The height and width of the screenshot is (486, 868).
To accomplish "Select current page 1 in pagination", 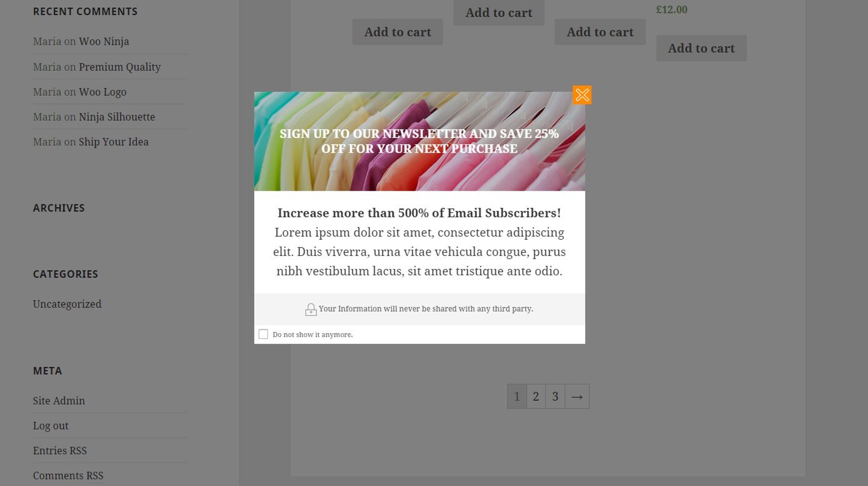I will (517, 396).
